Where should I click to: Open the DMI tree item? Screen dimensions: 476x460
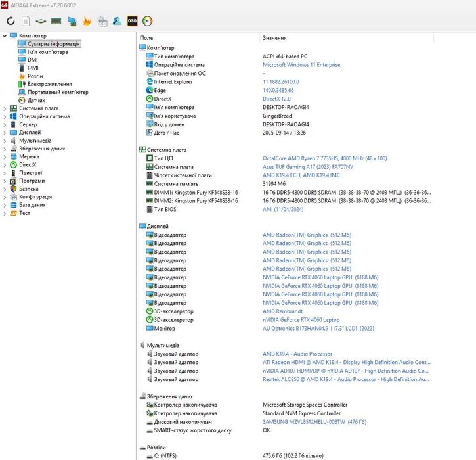32,60
